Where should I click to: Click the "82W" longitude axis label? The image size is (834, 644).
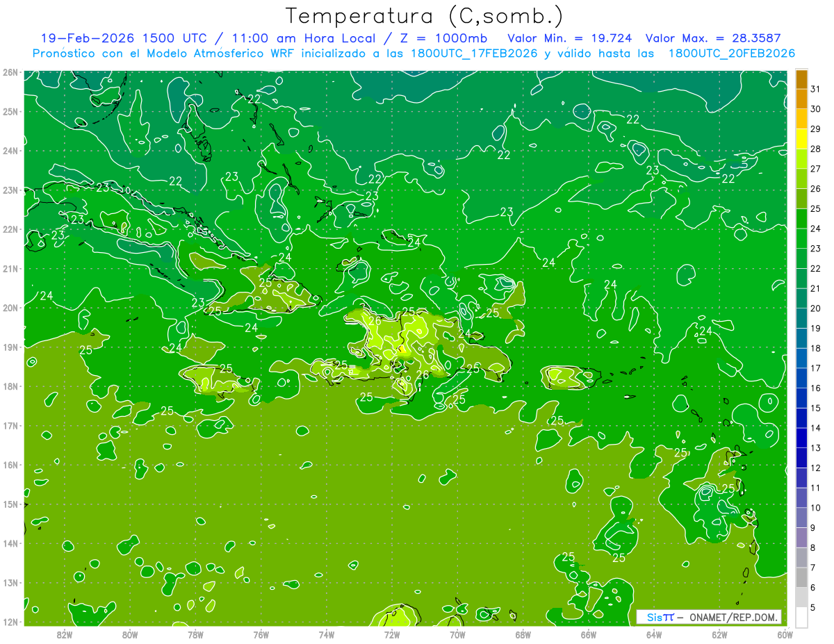pyautogui.click(x=65, y=634)
